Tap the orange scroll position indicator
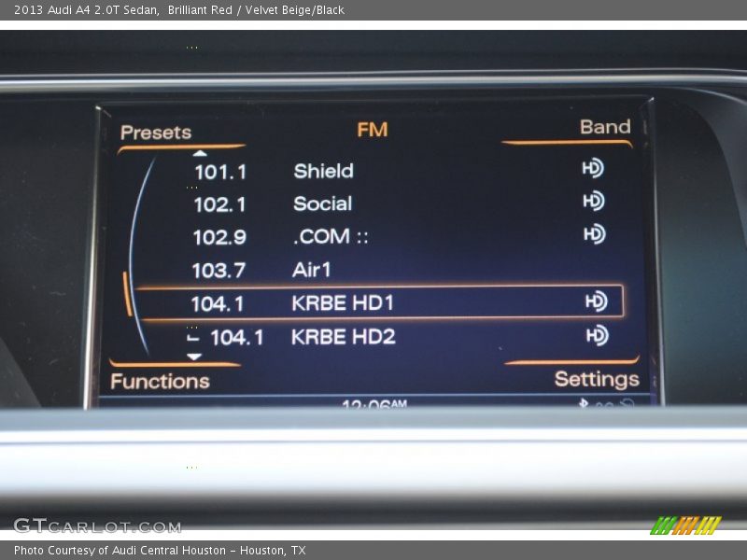The image size is (747, 560). pyautogui.click(x=127, y=294)
